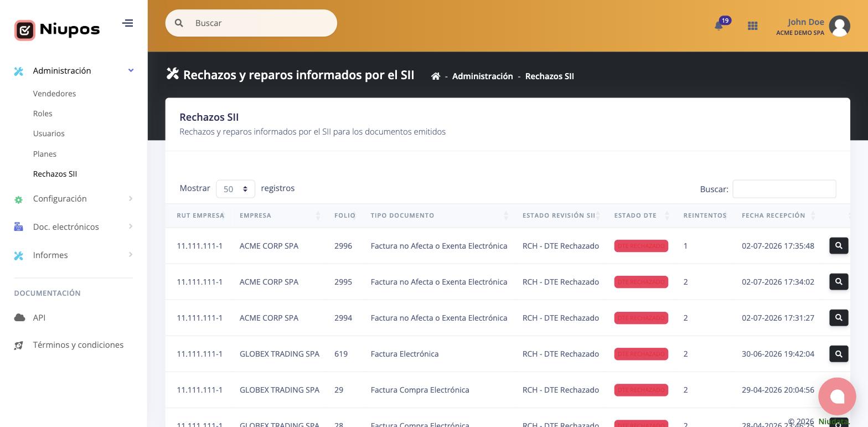The height and width of the screenshot is (427, 868).
Task: Open the Mostrar 50 registros dropdown
Action: (x=235, y=189)
